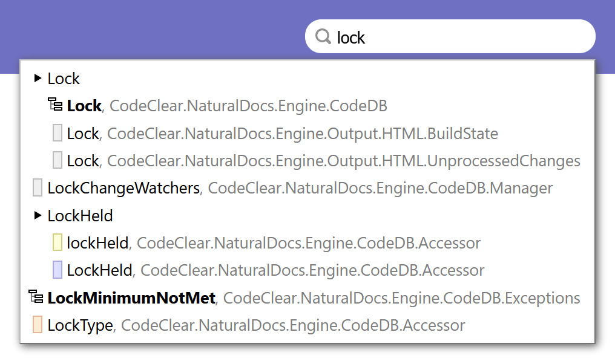Click the gray icon for Lock in BuildState
615x364 pixels.
pos(58,133)
